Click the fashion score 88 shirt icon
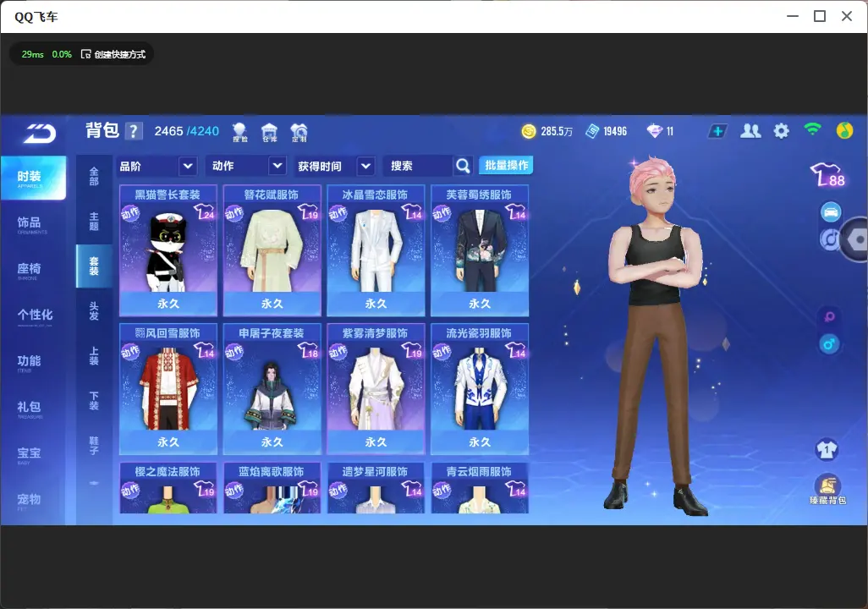 pyautogui.click(x=827, y=174)
